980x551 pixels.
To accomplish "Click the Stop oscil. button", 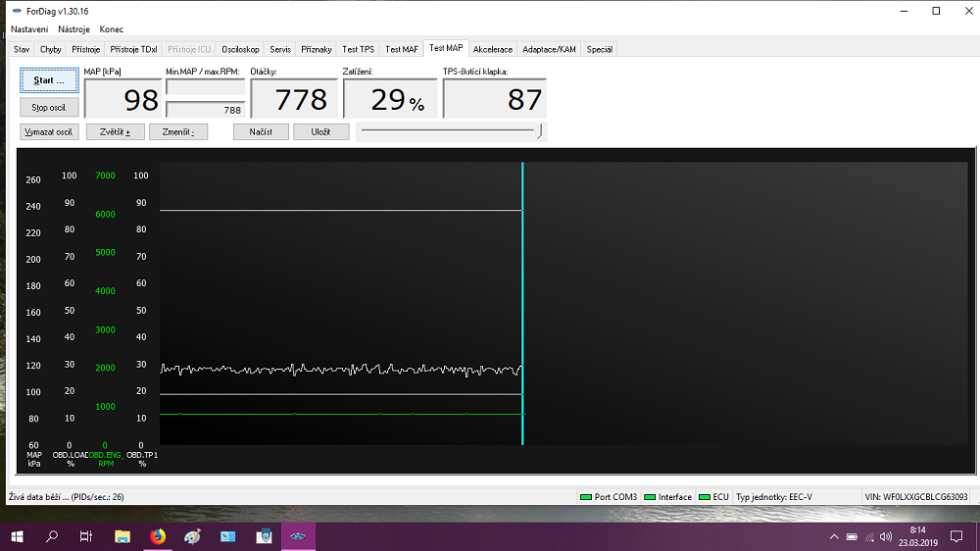I will 49,108.
